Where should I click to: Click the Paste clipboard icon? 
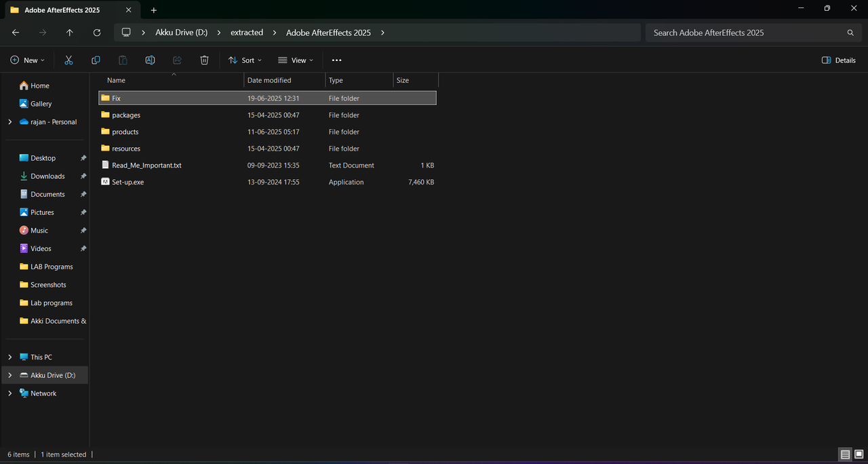(x=123, y=60)
